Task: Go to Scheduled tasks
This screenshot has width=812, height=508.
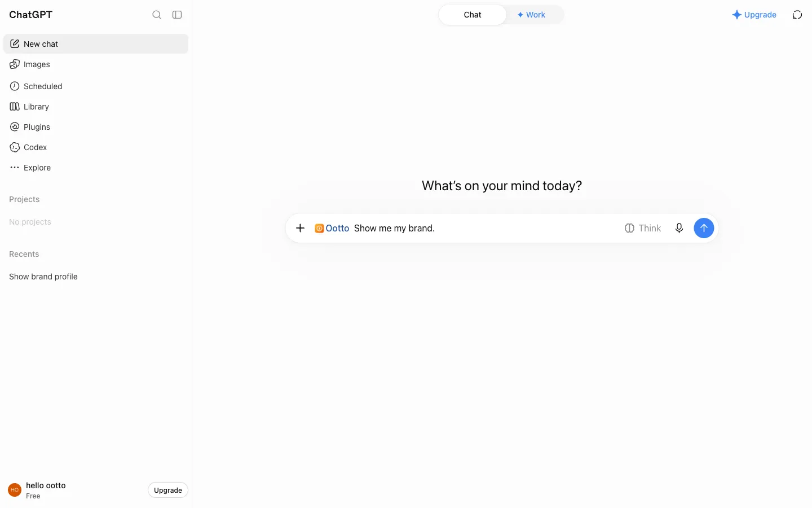Action: coord(96,86)
